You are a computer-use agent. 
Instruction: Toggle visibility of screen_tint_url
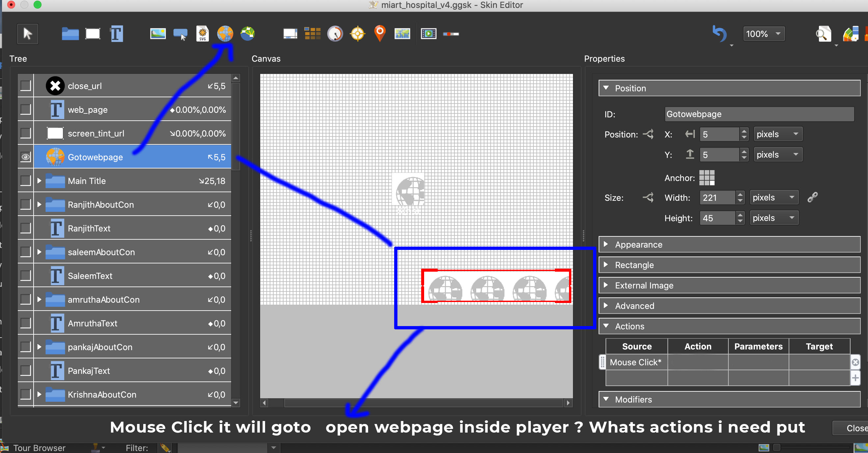pos(25,134)
